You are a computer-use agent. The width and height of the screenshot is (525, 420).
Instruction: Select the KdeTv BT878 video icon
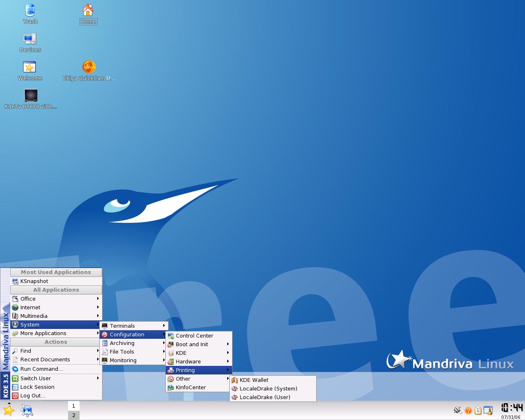pyautogui.click(x=31, y=99)
